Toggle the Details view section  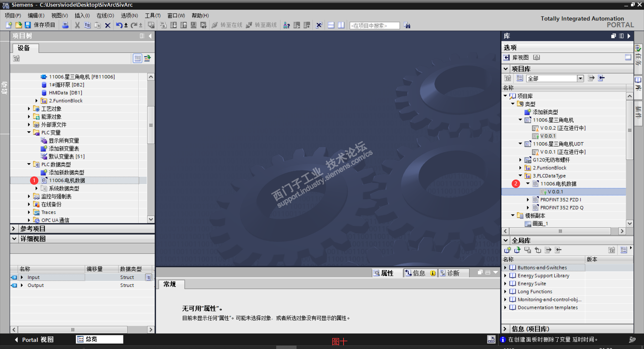[14, 239]
